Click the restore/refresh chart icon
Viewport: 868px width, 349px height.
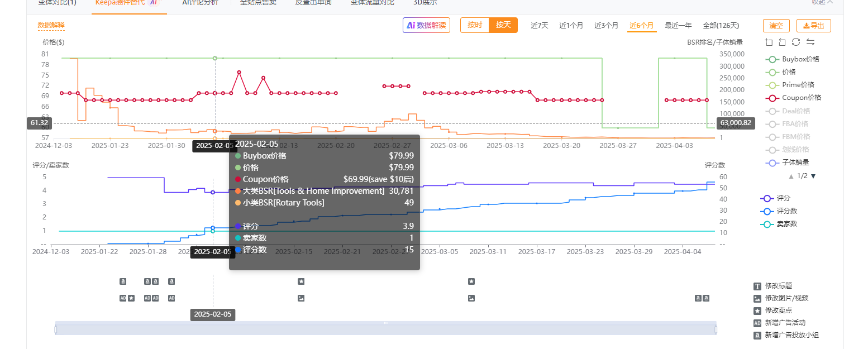coord(796,42)
